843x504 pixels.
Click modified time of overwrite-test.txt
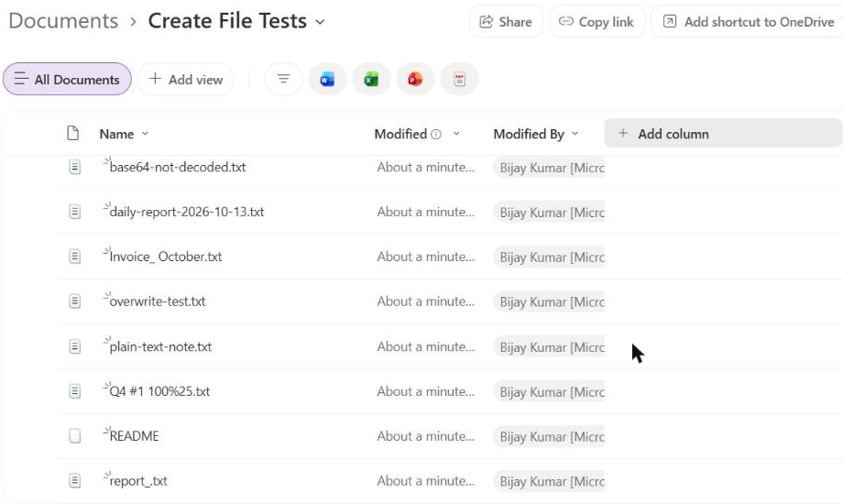pyautogui.click(x=426, y=301)
